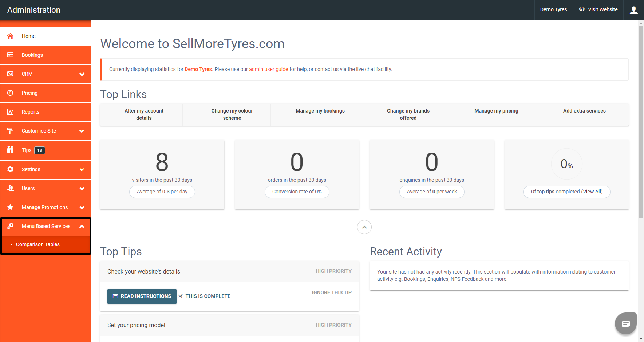Open the Home menu item
The width and height of the screenshot is (644, 342).
pyautogui.click(x=46, y=36)
